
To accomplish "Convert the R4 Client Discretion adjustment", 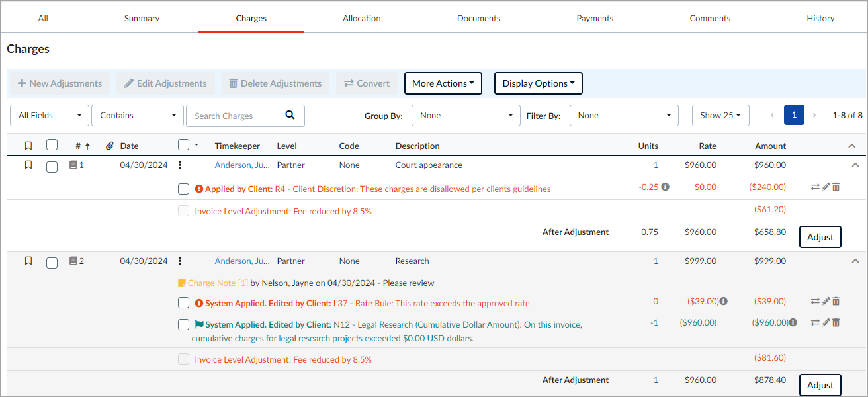I will (x=815, y=187).
